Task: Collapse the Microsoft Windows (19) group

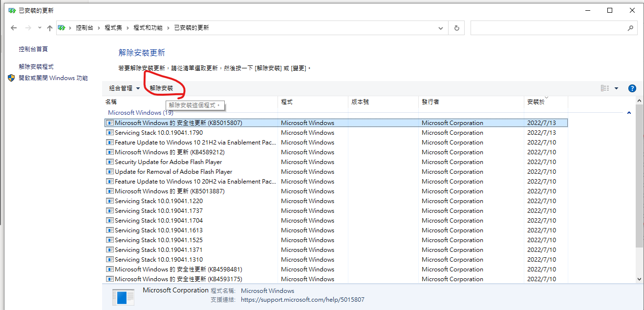Action: (x=629, y=113)
